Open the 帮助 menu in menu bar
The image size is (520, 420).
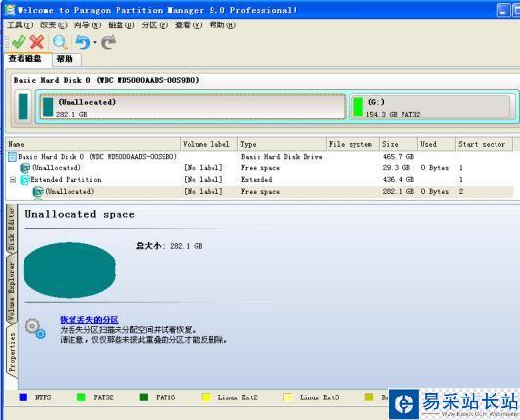click(222, 25)
